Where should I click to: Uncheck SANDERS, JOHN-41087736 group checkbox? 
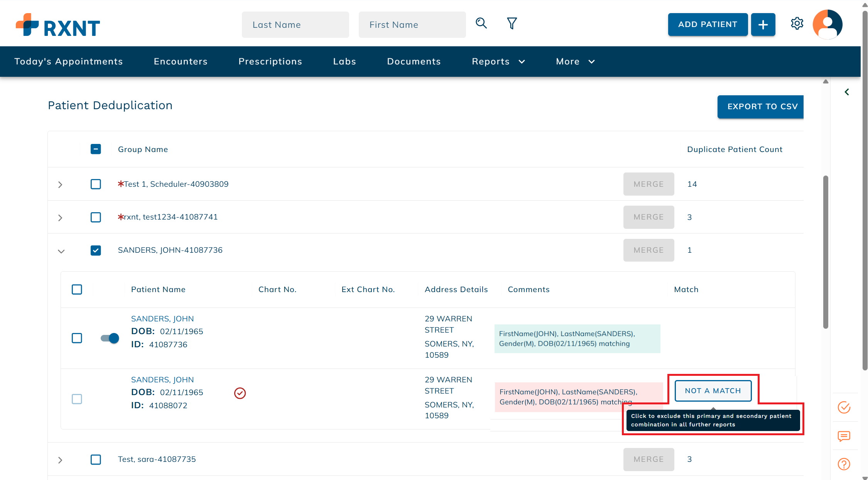[96, 250]
